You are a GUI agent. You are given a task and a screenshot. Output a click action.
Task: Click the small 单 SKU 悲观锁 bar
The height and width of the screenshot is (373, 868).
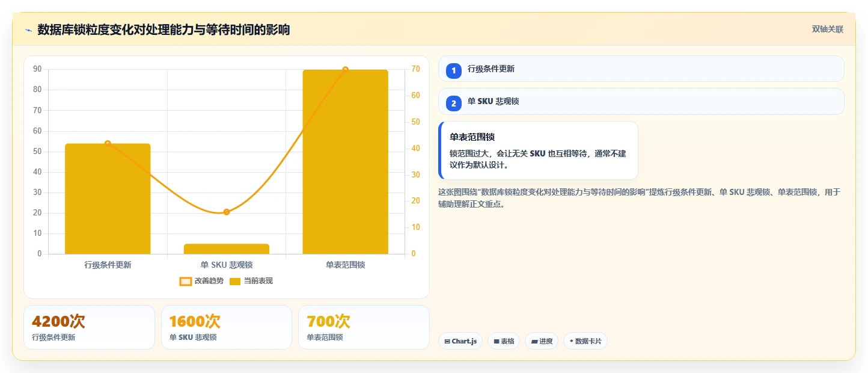[227, 249]
